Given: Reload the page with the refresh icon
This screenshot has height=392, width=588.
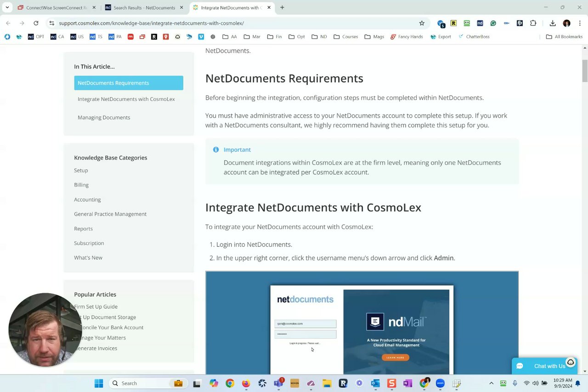Looking at the screenshot, I should (x=36, y=23).
